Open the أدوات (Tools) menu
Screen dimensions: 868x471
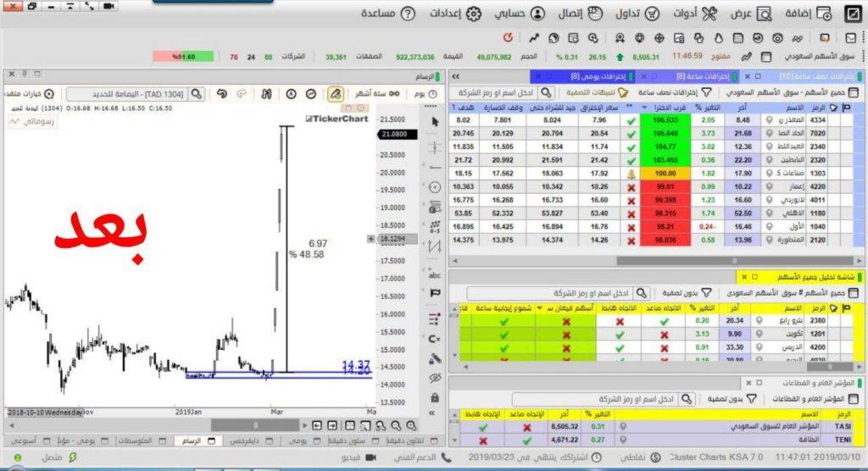[695, 14]
